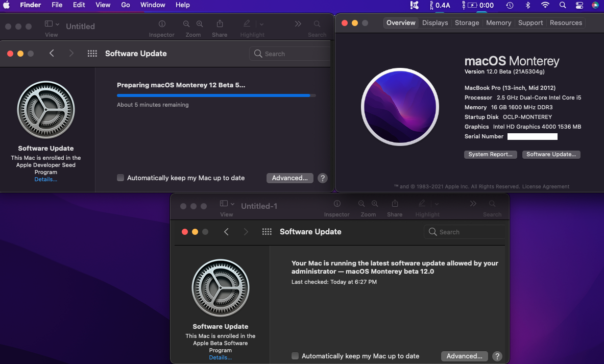
Task: Click Advanced button in top Software Update
Action: point(289,178)
